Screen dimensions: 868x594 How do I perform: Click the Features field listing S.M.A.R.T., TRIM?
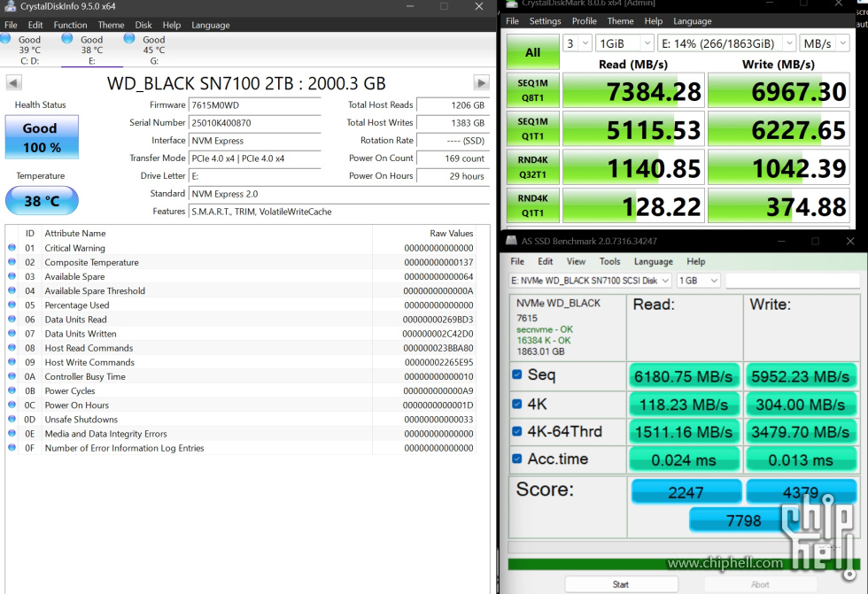339,212
